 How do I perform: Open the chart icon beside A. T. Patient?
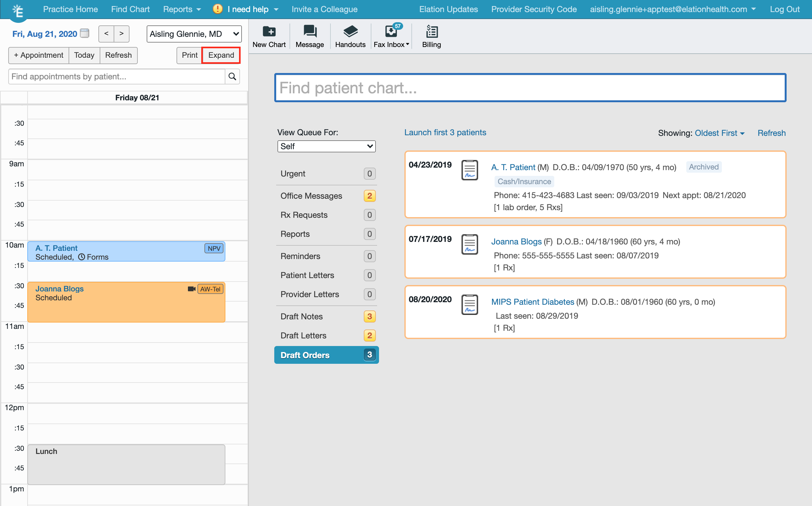coord(469,170)
